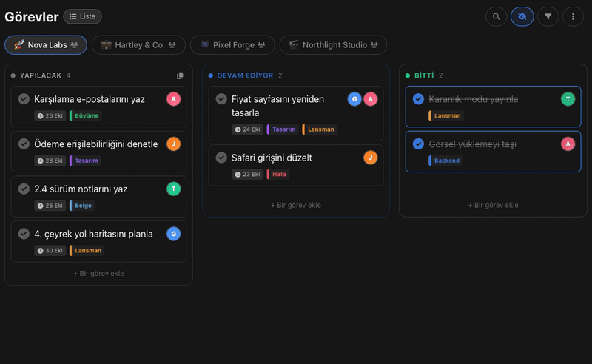Open the search icon button
Viewport: 592px width, 364px height.
tap(496, 16)
